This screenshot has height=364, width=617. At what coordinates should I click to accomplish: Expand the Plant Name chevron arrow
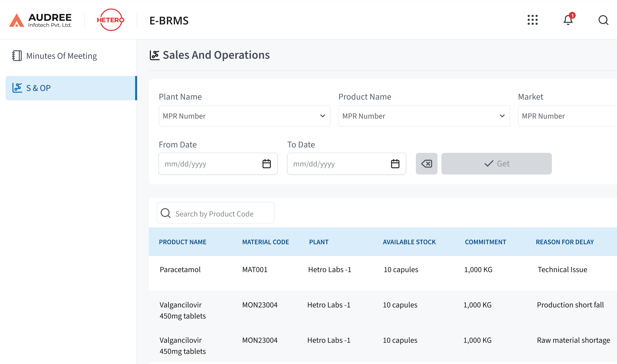(323, 116)
